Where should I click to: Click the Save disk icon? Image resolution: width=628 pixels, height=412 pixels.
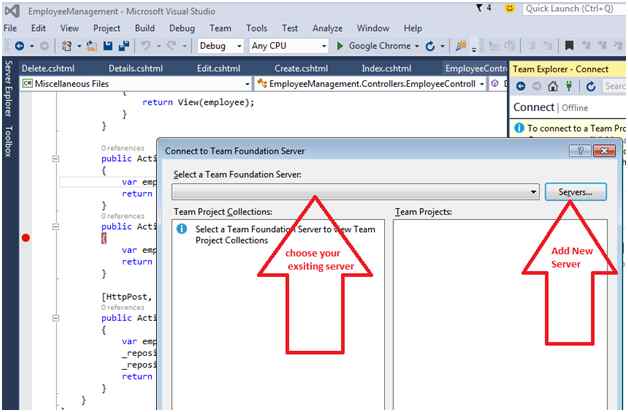pyautogui.click(x=108, y=46)
